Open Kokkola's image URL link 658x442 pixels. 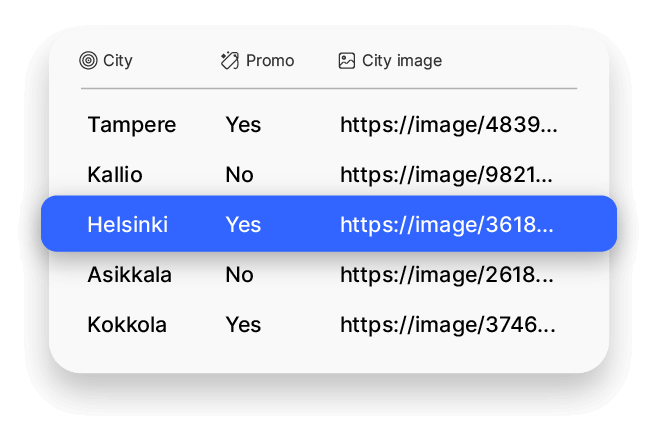coord(448,325)
